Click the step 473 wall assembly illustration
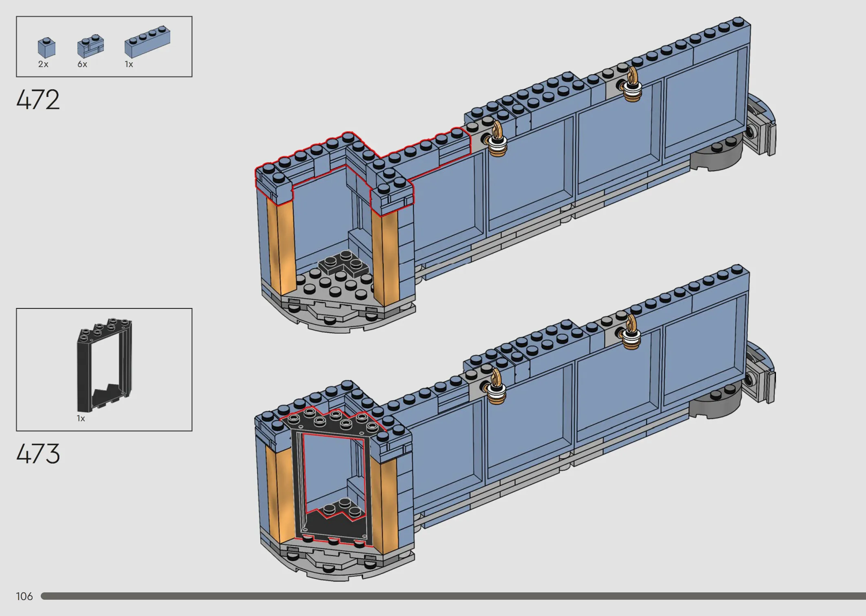This screenshot has width=866, height=616. click(515, 424)
